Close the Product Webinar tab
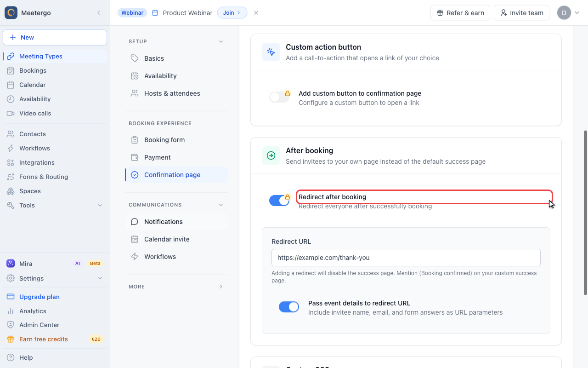The image size is (588, 368). point(256,13)
